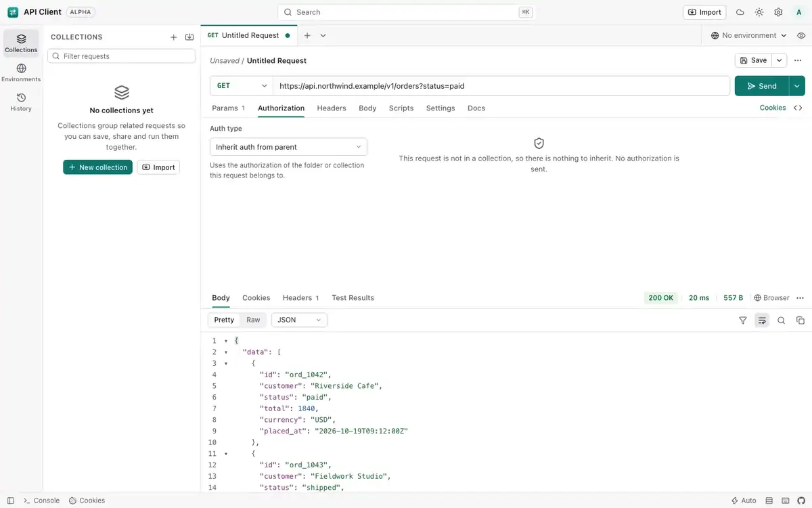812x508 pixels.
Task: Copy the response body
Action: (800, 320)
